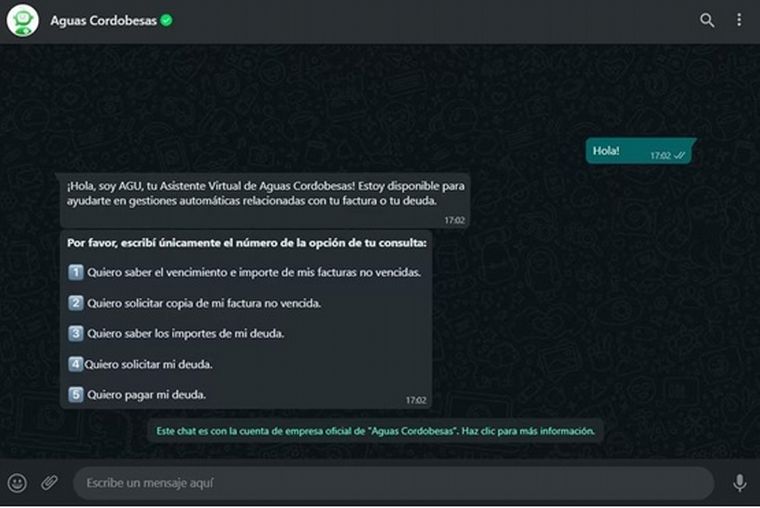Open the attachment paperclip menu
760x508 pixels.
(x=49, y=482)
